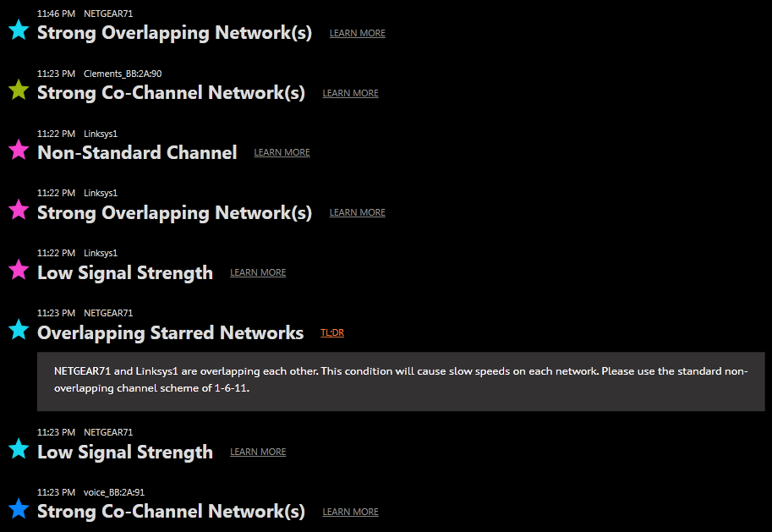This screenshot has height=532, width=772.
Task: Click the Non-Standard Channel heading
Action: click(x=137, y=153)
